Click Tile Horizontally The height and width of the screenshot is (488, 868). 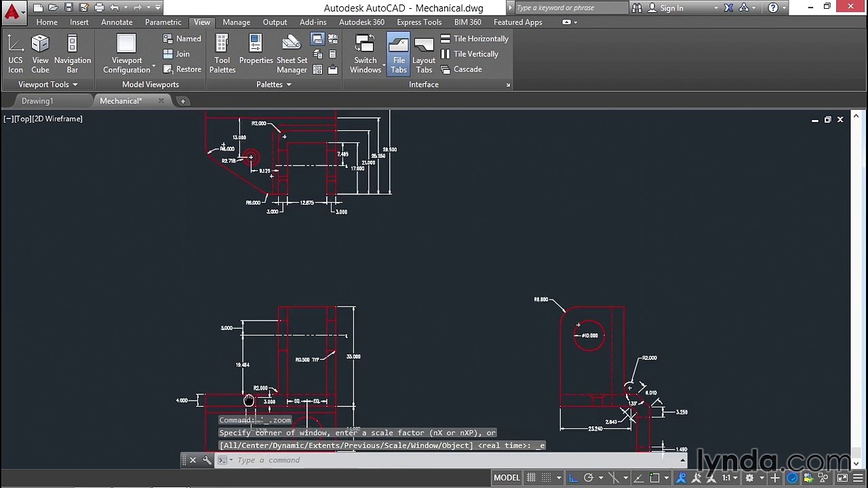474,39
